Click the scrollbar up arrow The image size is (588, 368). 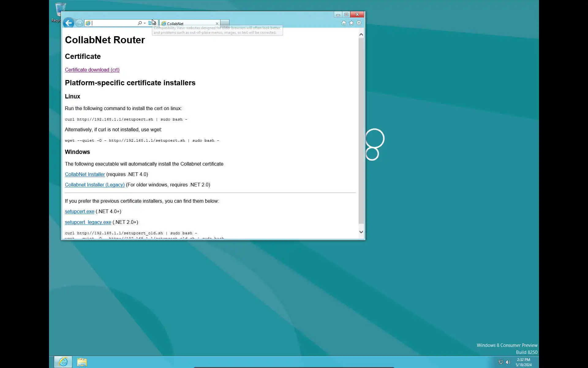click(361, 35)
